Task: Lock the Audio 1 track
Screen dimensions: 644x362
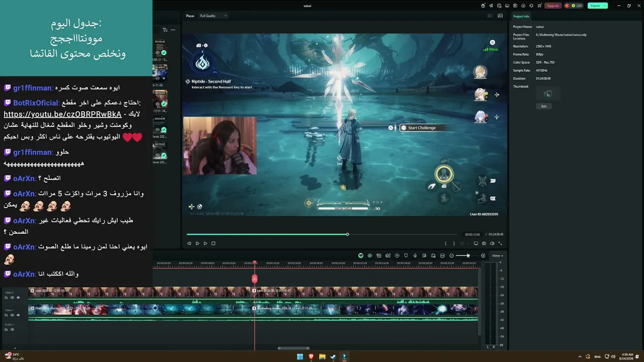Action: click(x=7, y=329)
